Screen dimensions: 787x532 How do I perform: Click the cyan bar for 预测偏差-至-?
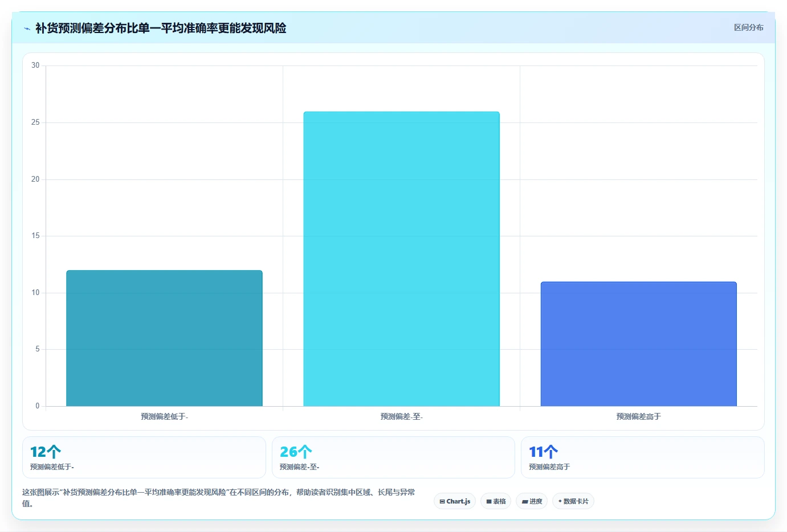[x=401, y=259]
